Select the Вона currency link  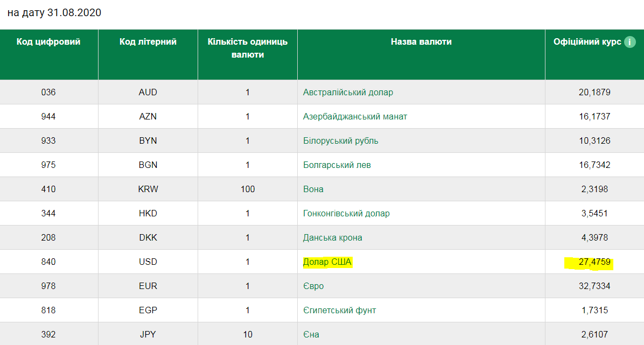click(x=313, y=189)
